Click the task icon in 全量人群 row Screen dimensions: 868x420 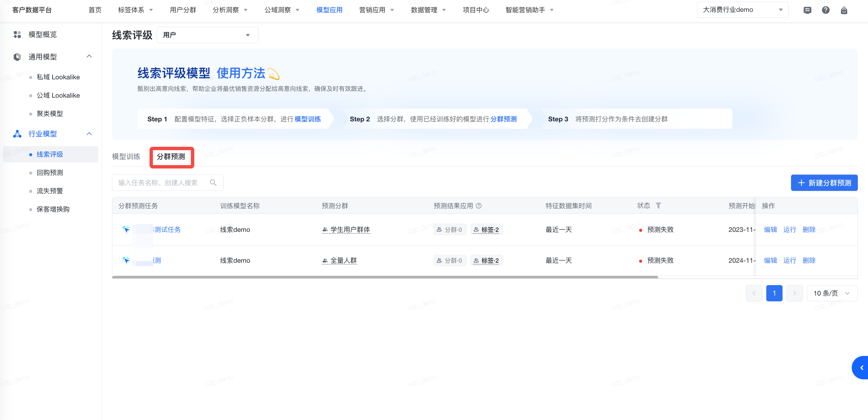[126, 260]
